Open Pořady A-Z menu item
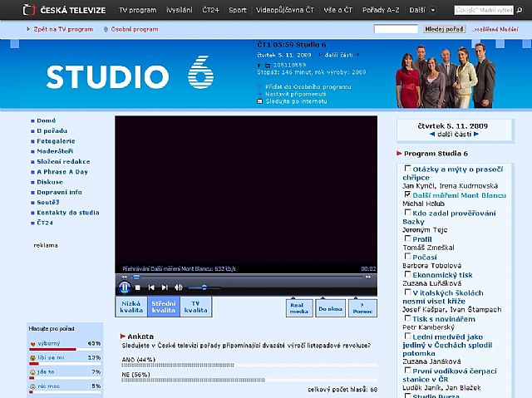Viewport: 532px width, 398px height. click(x=381, y=10)
